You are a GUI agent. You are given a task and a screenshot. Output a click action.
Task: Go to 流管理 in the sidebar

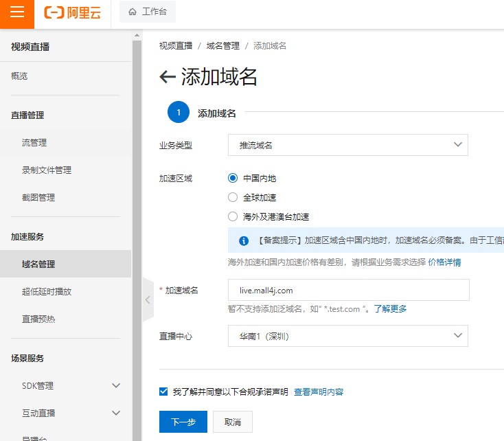(x=34, y=143)
